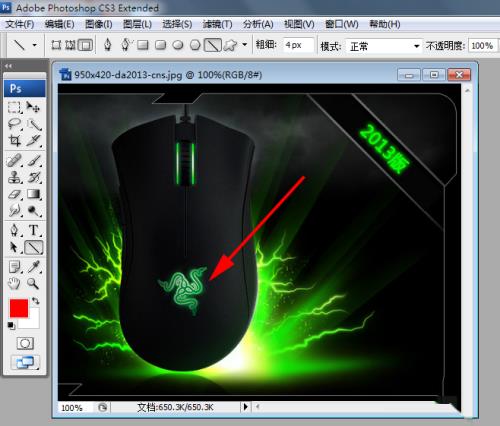
Task: Open the 滤镜(T) menu
Action: 217,24
